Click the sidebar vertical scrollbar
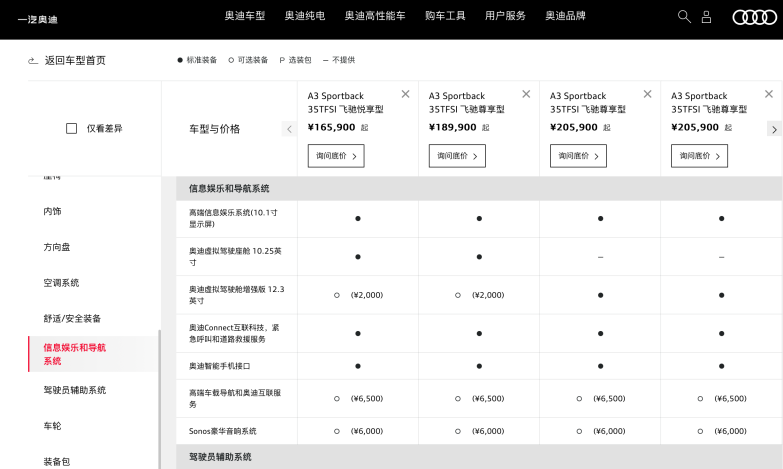783x469 pixels. (x=159, y=400)
